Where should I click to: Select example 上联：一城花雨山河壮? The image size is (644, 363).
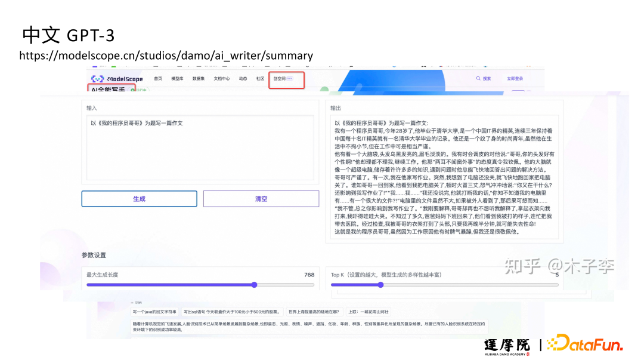(369, 312)
